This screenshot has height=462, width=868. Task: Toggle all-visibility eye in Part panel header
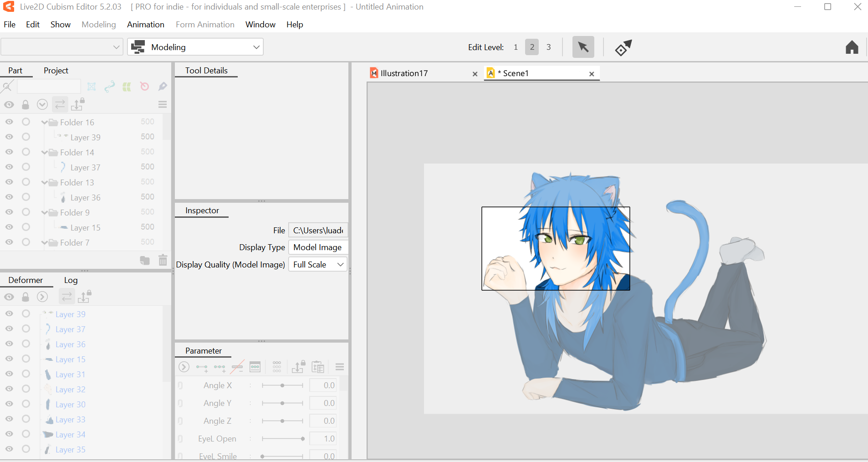coord(9,105)
